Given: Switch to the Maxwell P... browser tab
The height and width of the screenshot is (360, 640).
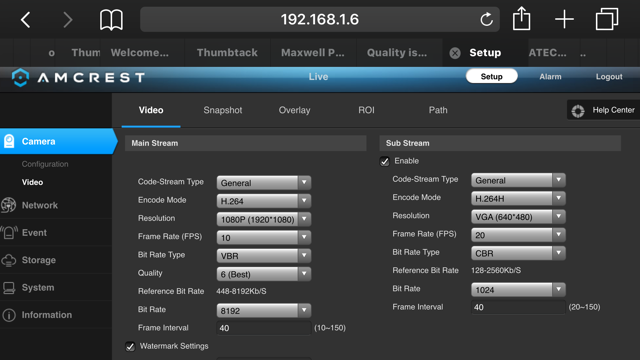Looking at the screenshot, I should point(313,53).
